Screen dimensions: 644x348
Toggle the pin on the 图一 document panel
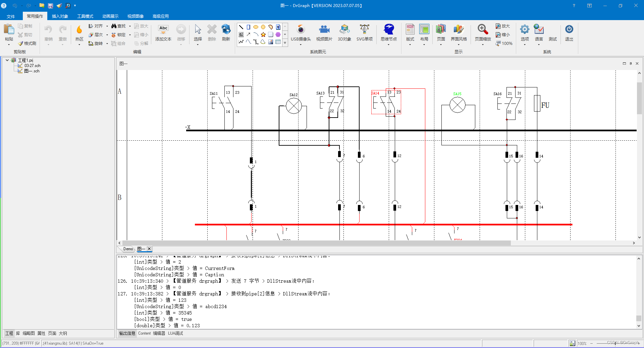coord(631,63)
